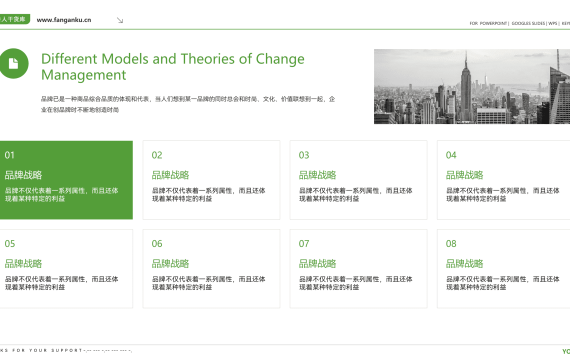The width and height of the screenshot is (570, 360).
Task: Select card 05 品牌战略
Action: pyautogui.click(x=66, y=269)
